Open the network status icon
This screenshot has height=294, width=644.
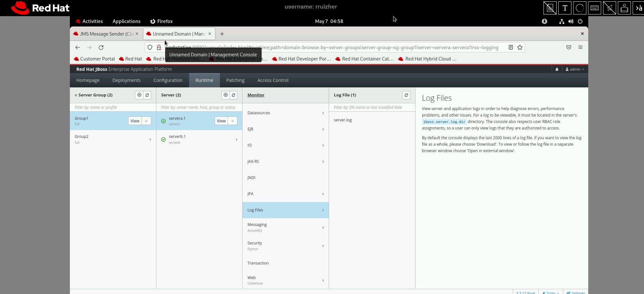tap(562, 21)
